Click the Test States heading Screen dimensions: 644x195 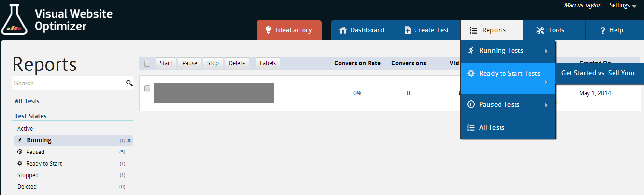tap(30, 116)
